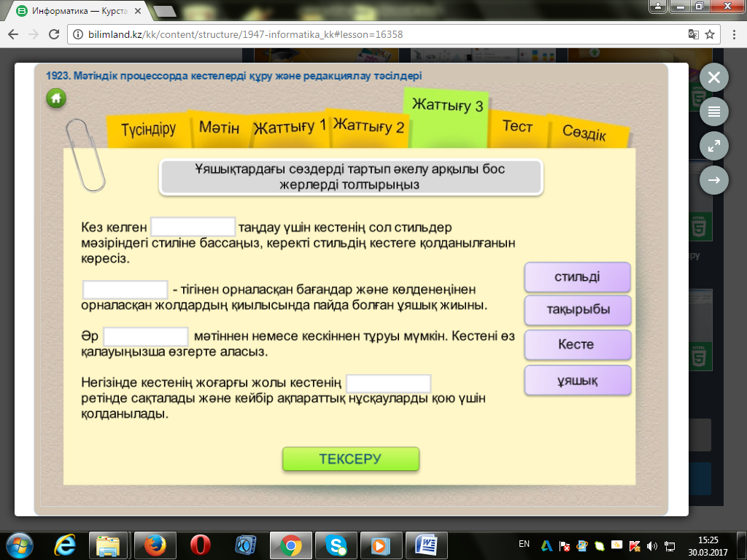This screenshot has width=747, height=560.
Task: Click the ТЕКСЕРУ check button
Action: point(351,459)
